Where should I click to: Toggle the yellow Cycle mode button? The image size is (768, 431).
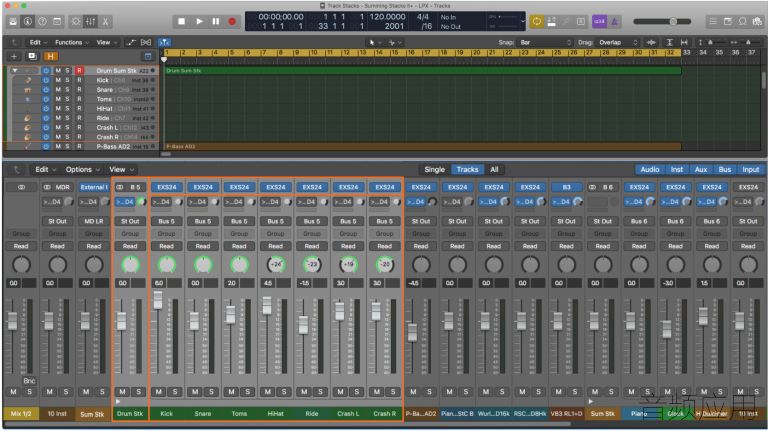pos(537,22)
